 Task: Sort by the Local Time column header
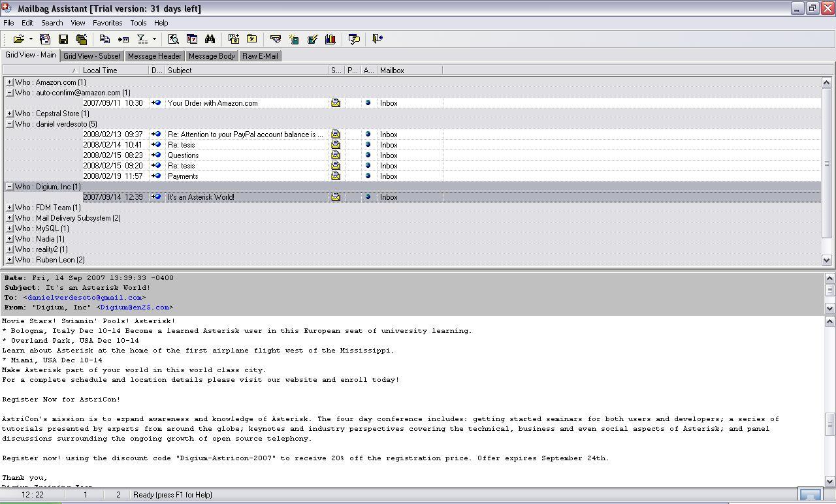[x=115, y=71]
